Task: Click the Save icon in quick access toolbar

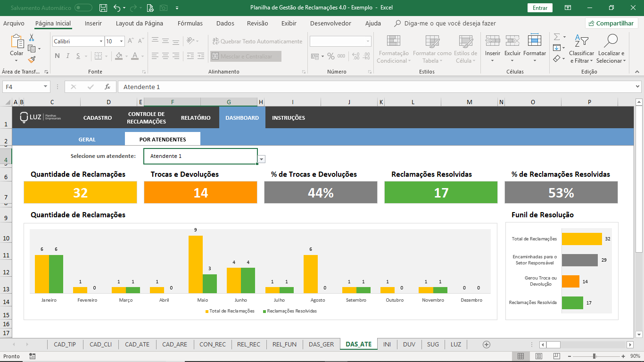Action: click(x=103, y=8)
